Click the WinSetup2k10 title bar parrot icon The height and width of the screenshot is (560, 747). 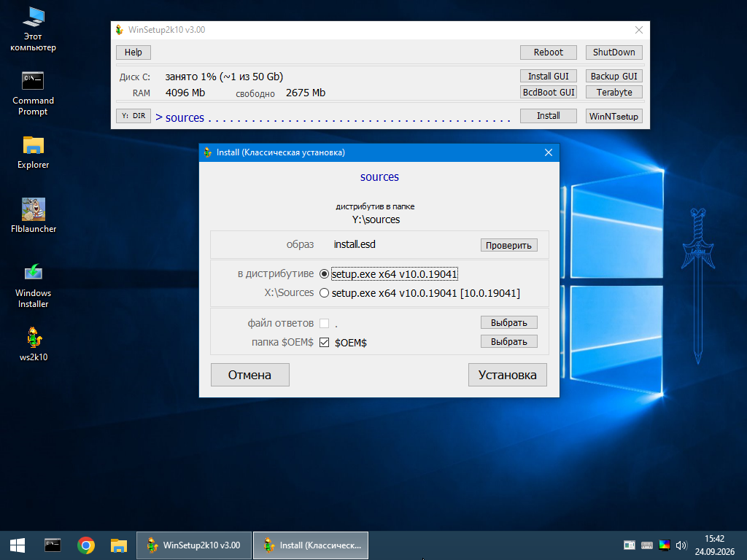point(120,29)
